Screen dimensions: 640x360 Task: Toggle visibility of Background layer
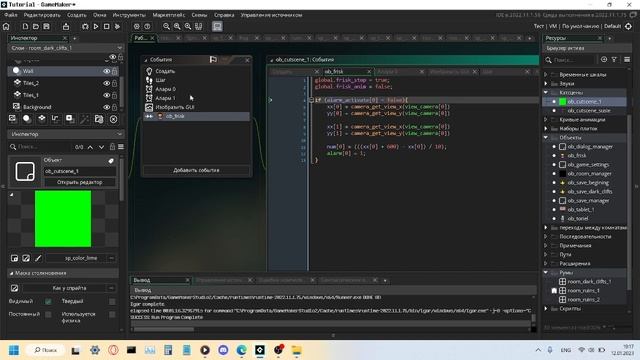point(107,107)
